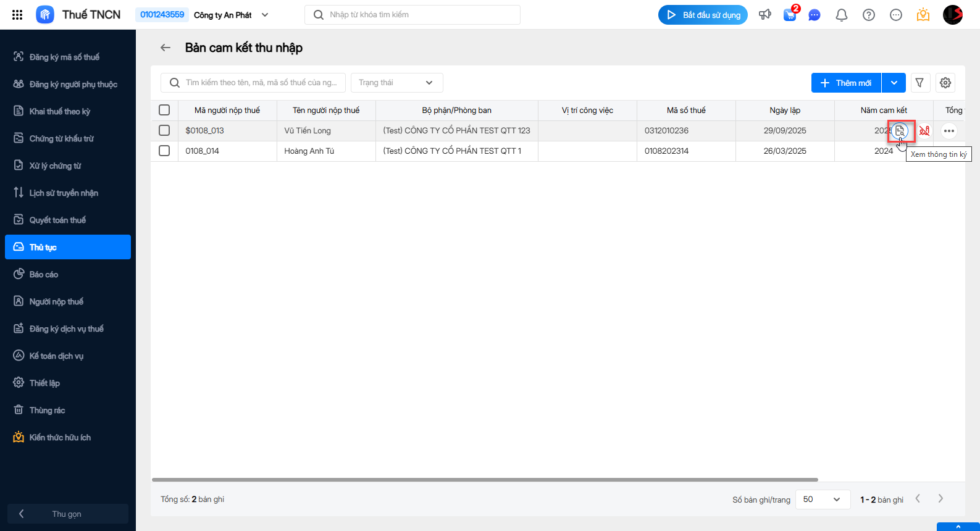Go to previous page of records
This screenshot has width=980, height=531.
tap(918, 499)
